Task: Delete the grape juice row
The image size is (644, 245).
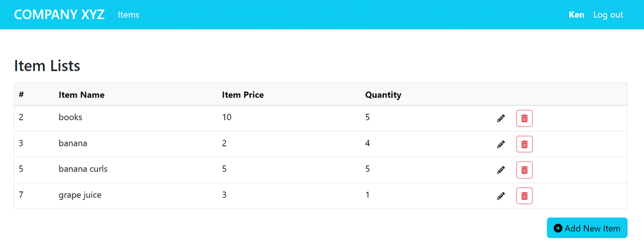Action: (x=524, y=196)
